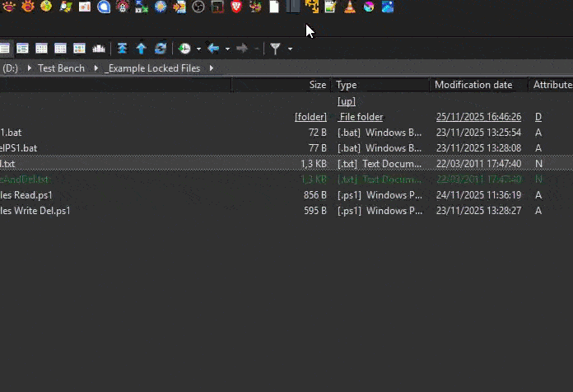Expand the Filter dropdown arrow
573x392 pixels.
(290, 49)
